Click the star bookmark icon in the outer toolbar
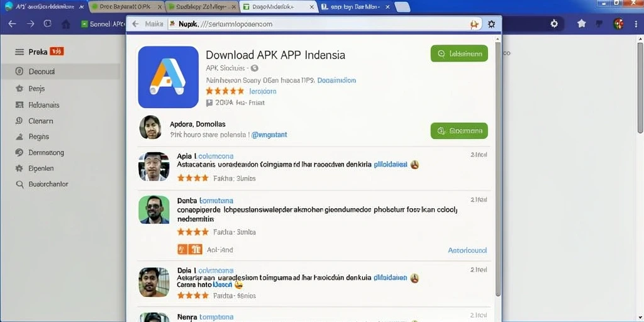644x322 pixels. point(582,24)
